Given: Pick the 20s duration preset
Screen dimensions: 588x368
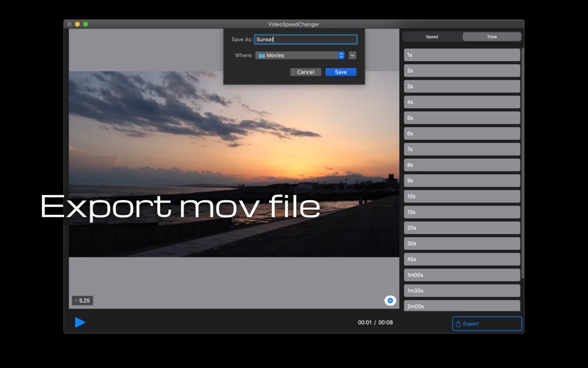Looking at the screenshot, I should click(462, 228).
